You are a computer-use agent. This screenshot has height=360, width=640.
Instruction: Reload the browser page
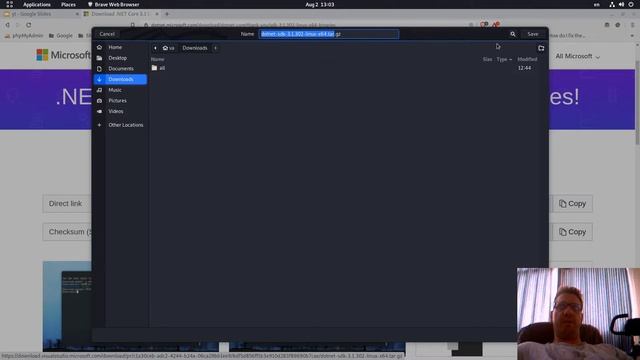pos(29,25)
